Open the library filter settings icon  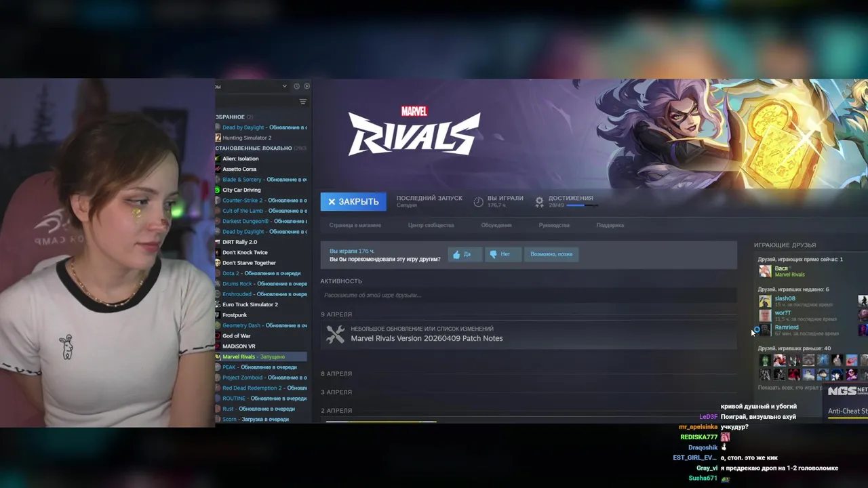click(x=303, y=102)
